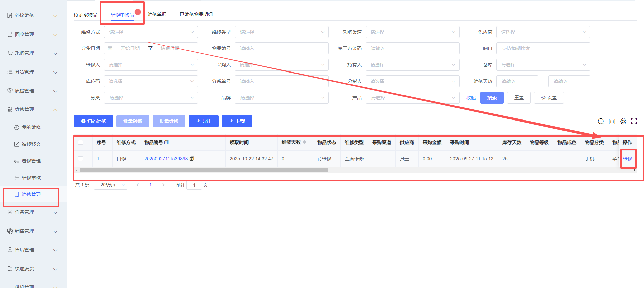Click copy icon in 物品编号 column header
This screenshot has width=644, height=288.
tap(166, 142)
